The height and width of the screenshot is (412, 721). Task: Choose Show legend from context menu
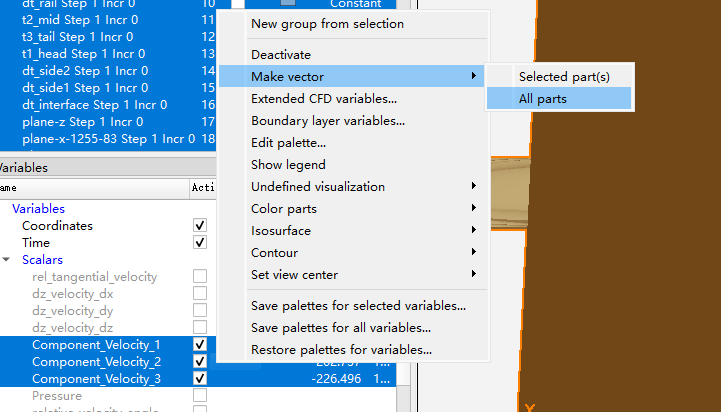pyautogui.click(x=288, y=165)
